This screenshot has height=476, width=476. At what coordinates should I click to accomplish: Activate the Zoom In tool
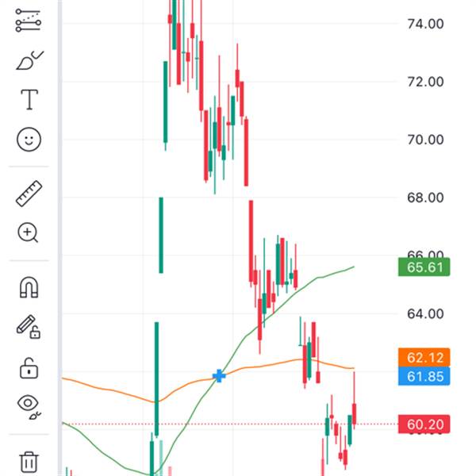click(28, 232)
